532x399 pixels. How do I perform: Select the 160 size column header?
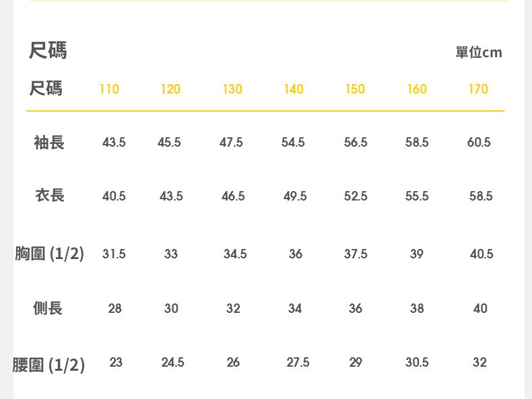(x=417, y=89)
